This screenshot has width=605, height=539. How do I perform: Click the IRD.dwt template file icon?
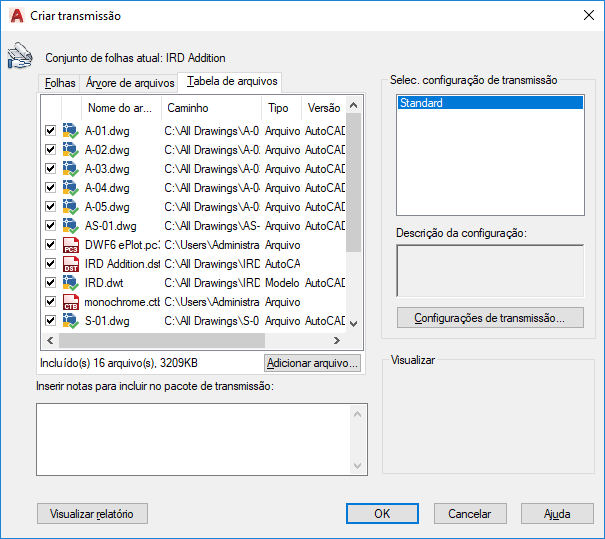(70, 283)
